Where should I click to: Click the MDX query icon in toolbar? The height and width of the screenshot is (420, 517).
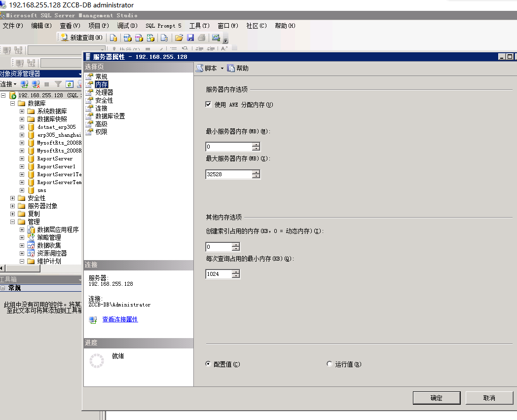click(127, 38)
